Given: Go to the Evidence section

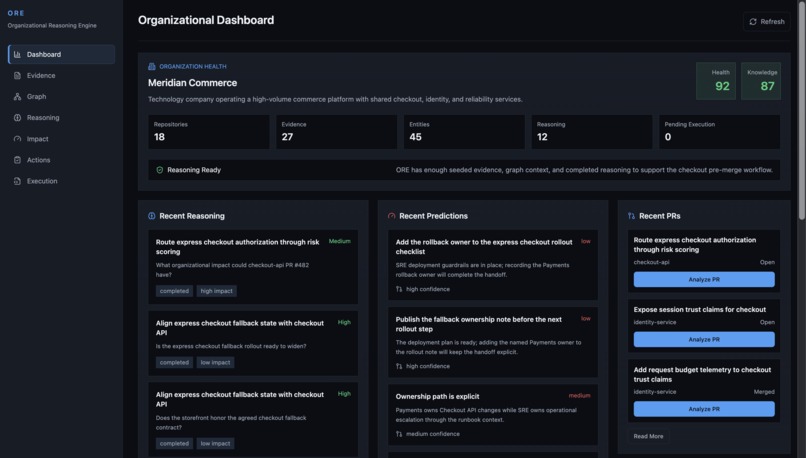Looking at the screenshot, I should (x=61, y=76).
